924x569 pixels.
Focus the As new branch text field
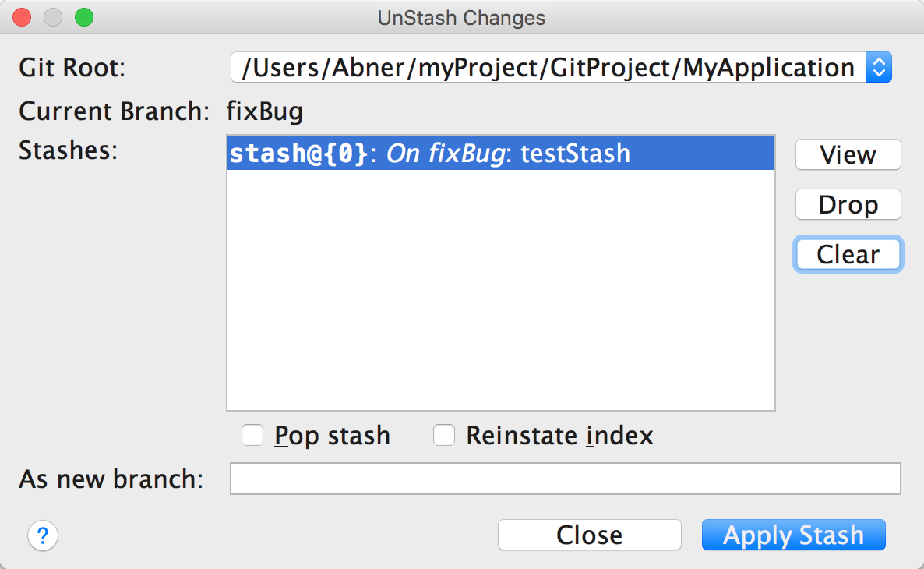coord(565,479)
